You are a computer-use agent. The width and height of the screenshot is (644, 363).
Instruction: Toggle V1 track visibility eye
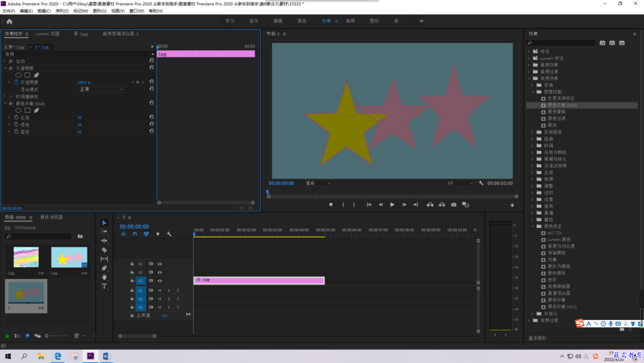[160, 281]
